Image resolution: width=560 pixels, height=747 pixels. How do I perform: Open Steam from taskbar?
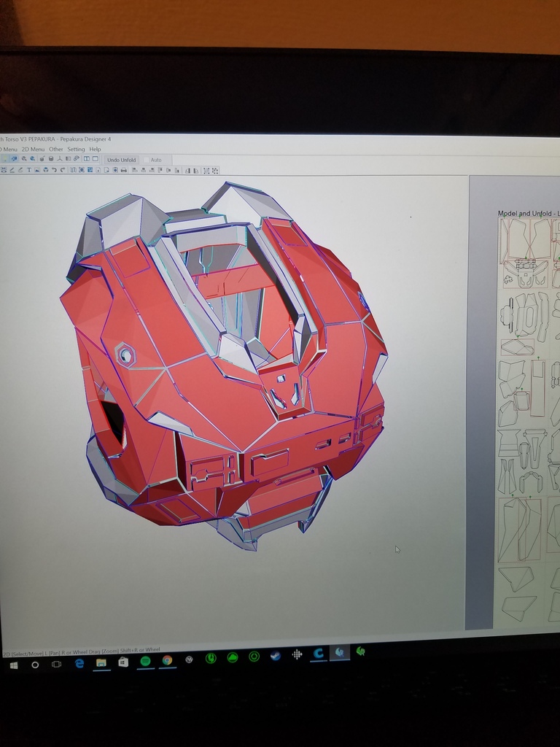click(x=275, y=656)
